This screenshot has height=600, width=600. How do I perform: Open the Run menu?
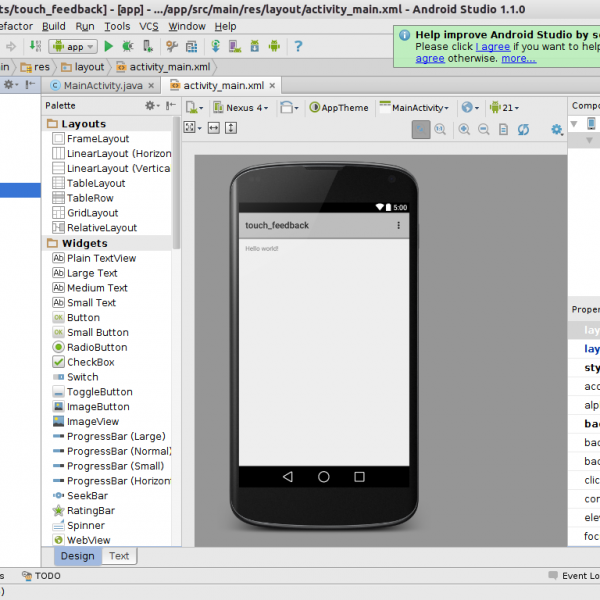(85, 26)
